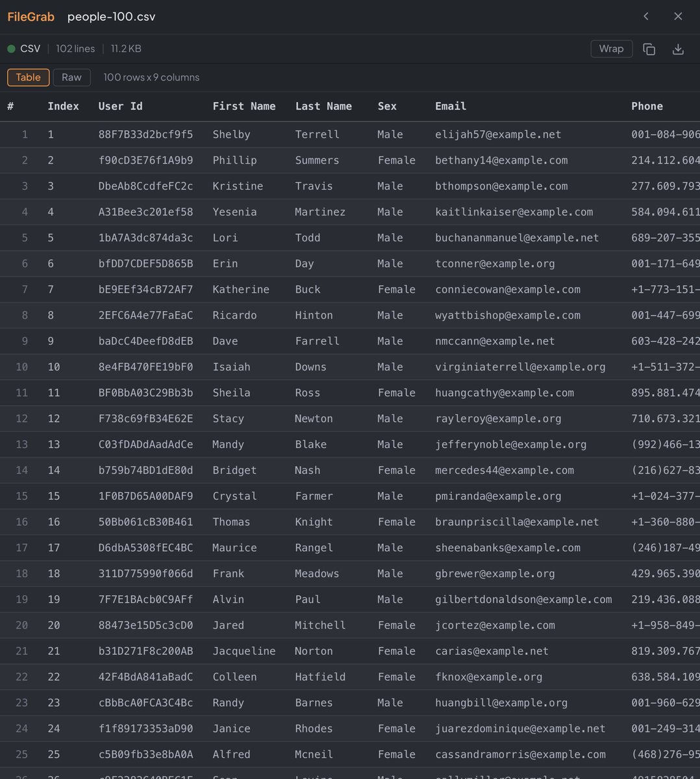Download people-100.csv with download icon
This screenshot has width=700, height=779.
[x=678, y=49]
